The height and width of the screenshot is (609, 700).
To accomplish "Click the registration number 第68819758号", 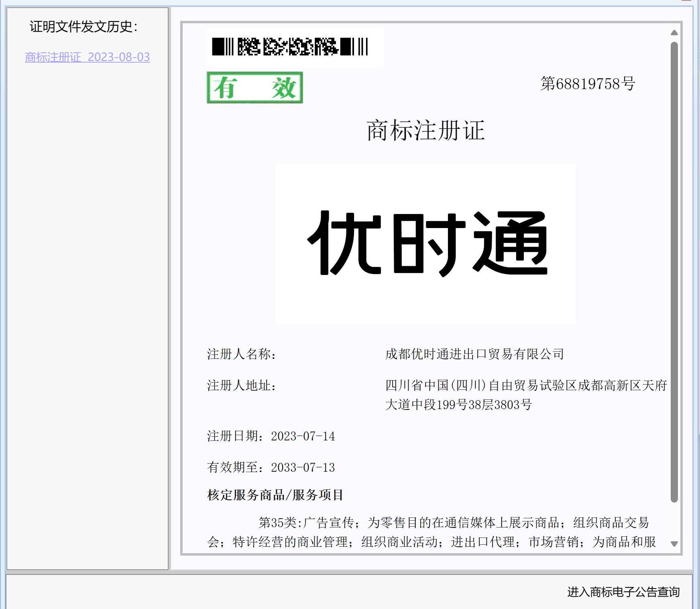I will pos(588,84).
